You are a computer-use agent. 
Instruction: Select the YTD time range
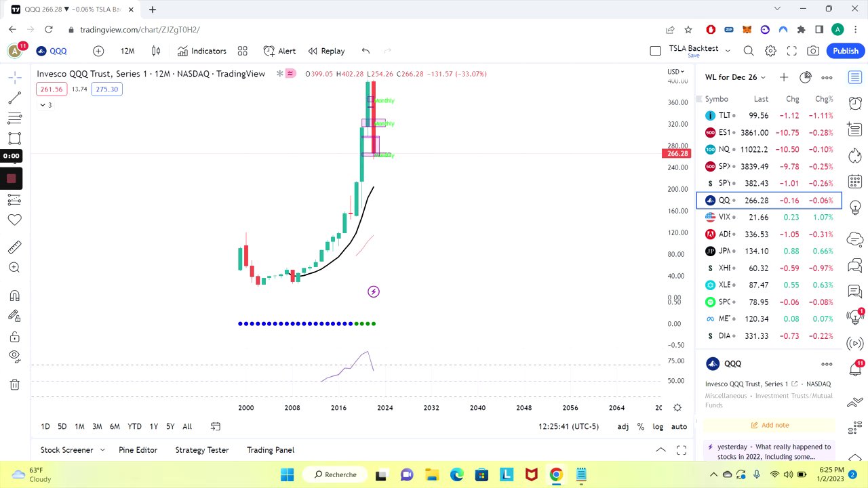[x=135, y=426]
